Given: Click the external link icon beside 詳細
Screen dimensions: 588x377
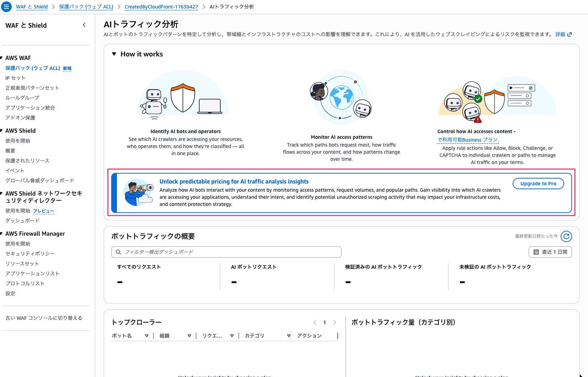Looking at the screenshot, I should (x=570, y=34).
